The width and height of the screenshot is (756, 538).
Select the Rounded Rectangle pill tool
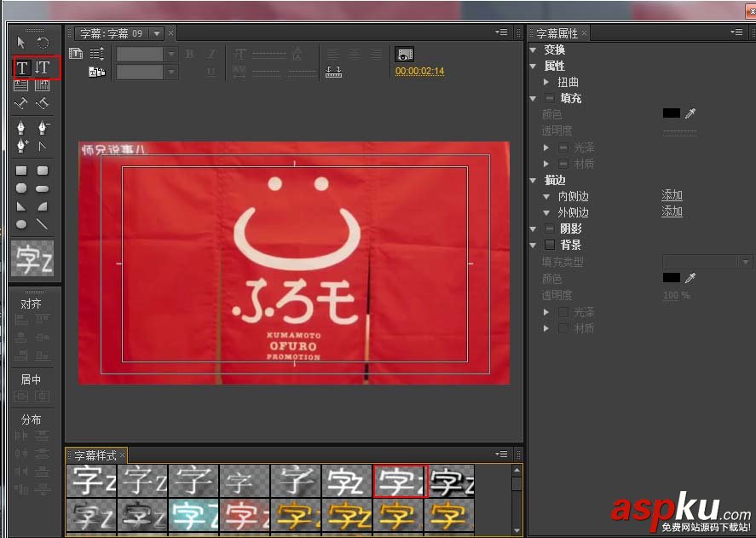[43, 188]
